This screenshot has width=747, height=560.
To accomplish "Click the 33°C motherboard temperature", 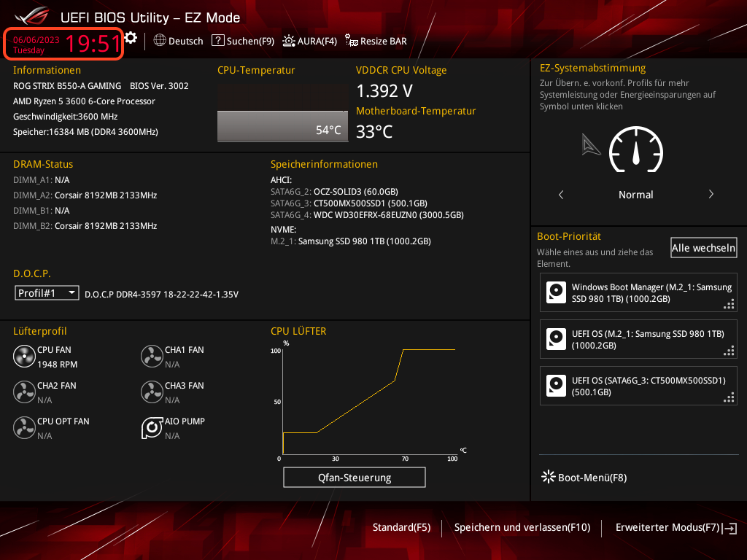I will [x=374, y=131].
